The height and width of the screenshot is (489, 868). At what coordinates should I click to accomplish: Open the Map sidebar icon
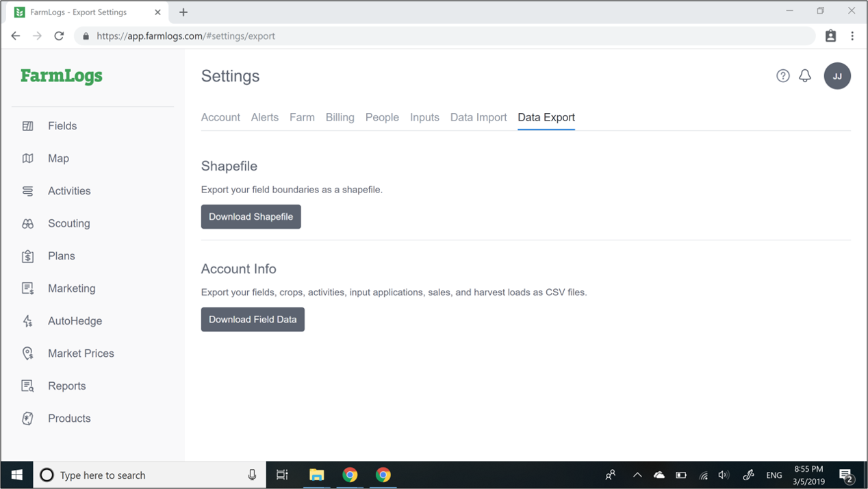(x=27, y=158)
